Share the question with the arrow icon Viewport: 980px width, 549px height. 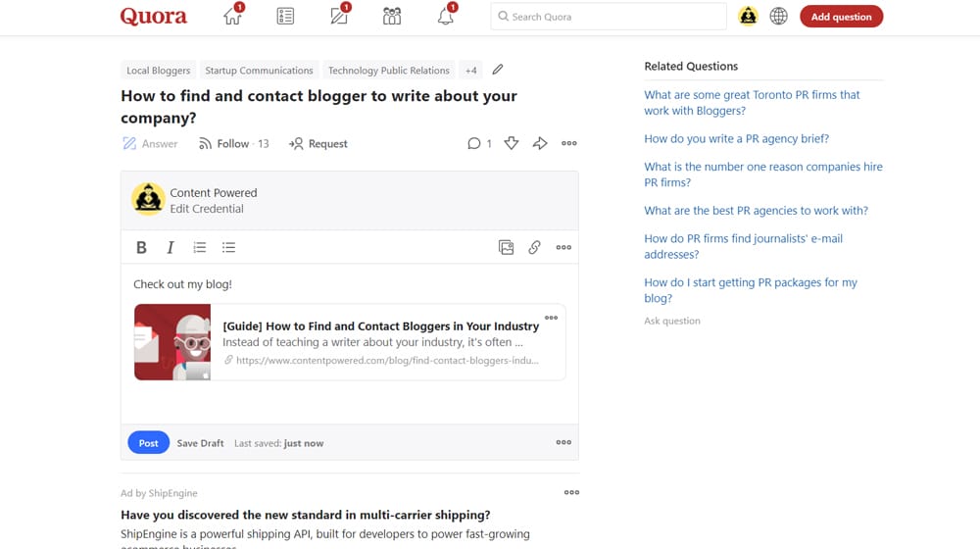540,143
